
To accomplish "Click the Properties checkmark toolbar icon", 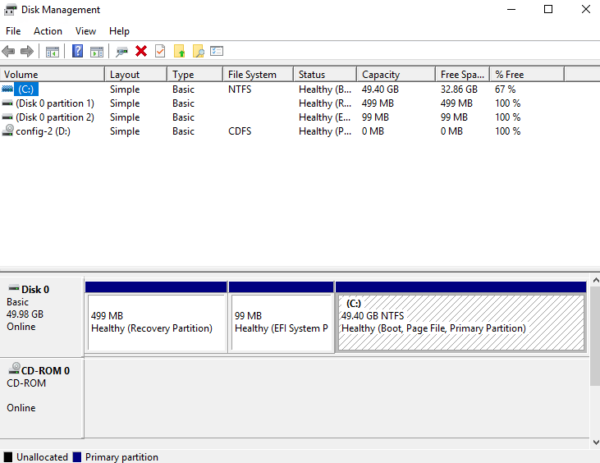I will [x=159, y=51].
